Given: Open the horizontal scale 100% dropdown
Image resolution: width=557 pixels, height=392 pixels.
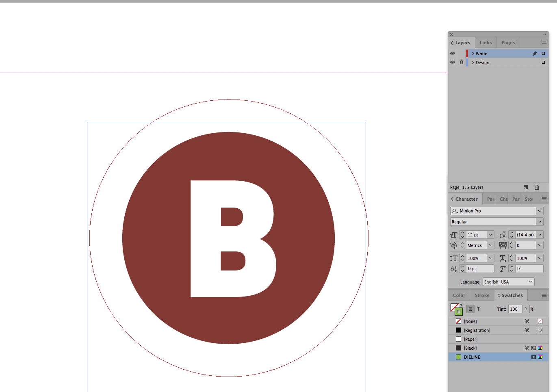Looking at the screenshot, I should pos(540,258).
